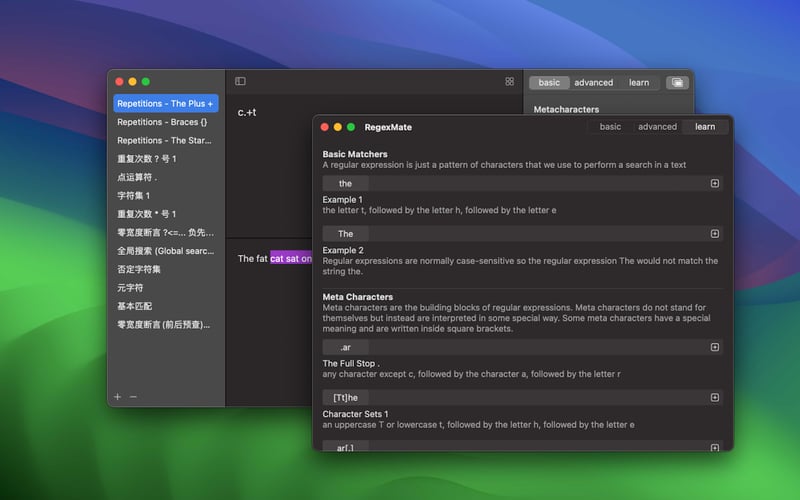Image resolution: width=800 pixels, height=500 pixels.
Task: Switch to advanced tab in back window
Action: [x=593, y=83]
